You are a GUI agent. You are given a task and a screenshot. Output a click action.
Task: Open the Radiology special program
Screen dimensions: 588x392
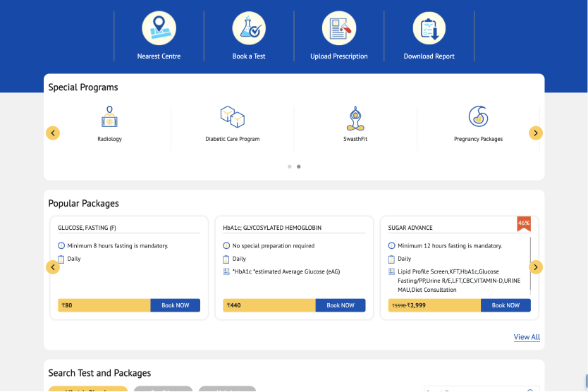coord(109,117)
